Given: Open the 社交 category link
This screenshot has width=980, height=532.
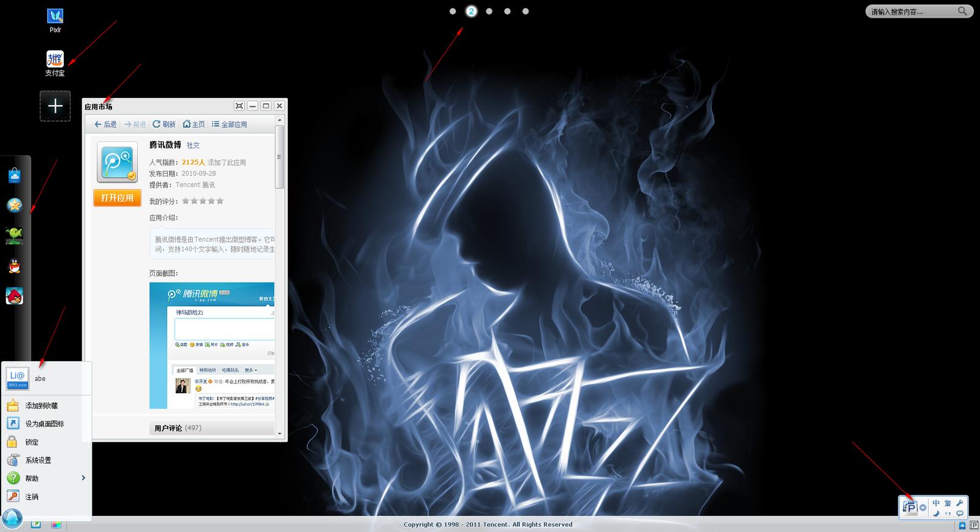Looking at the screenshot, I should pyautogui.click(x=193, y=146).
